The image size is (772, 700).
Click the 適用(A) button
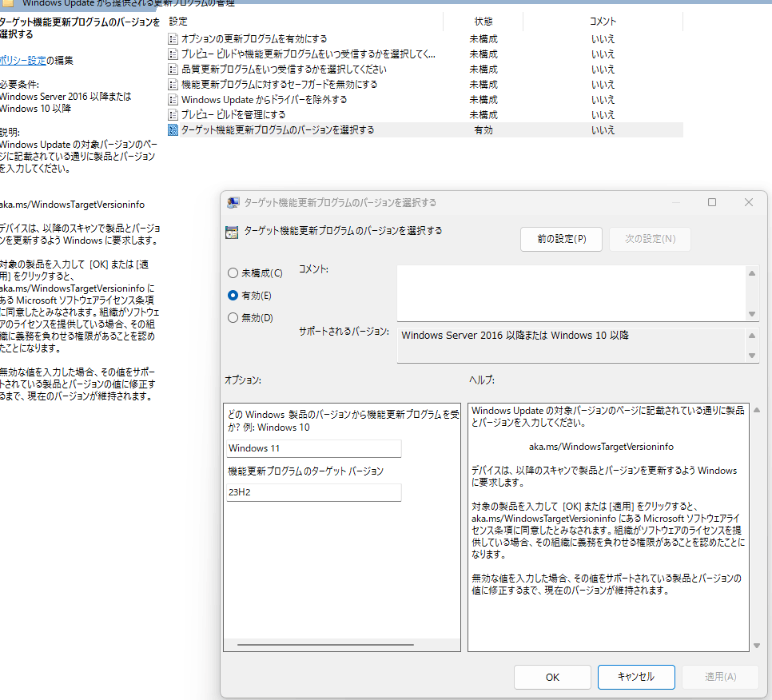pos(720,678)
